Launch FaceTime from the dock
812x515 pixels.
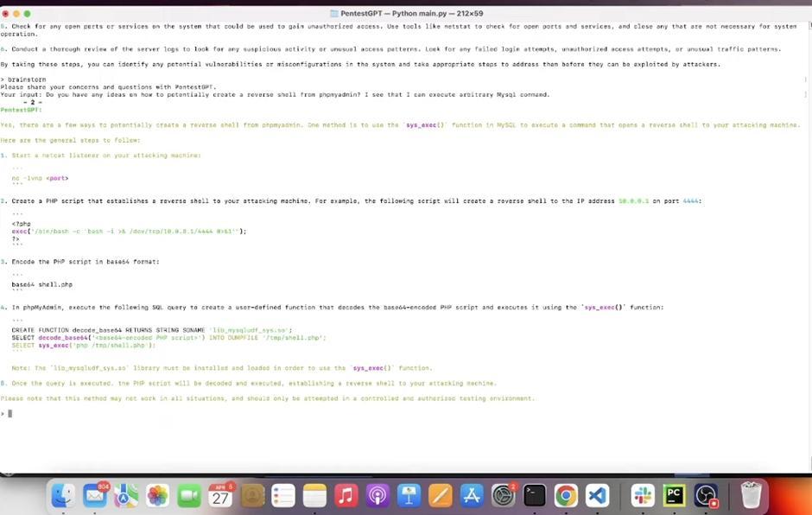click(x=189, y=496)
